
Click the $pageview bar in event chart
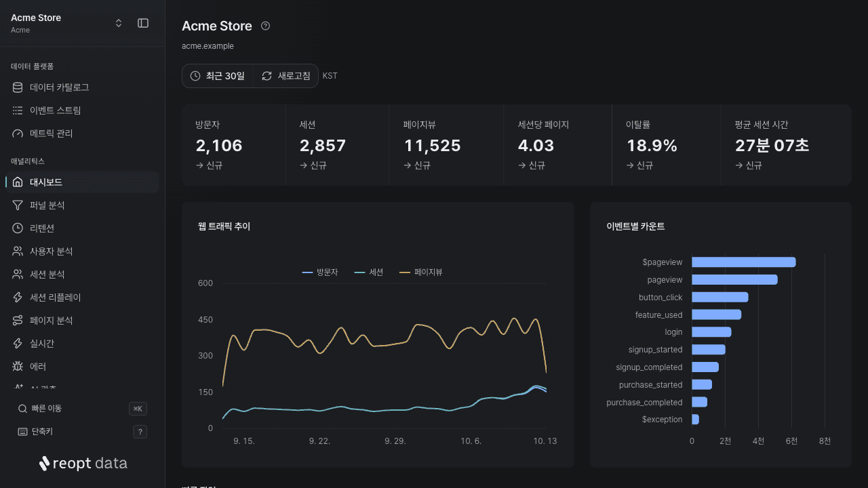pyautogui.click(x=743, y=262)
